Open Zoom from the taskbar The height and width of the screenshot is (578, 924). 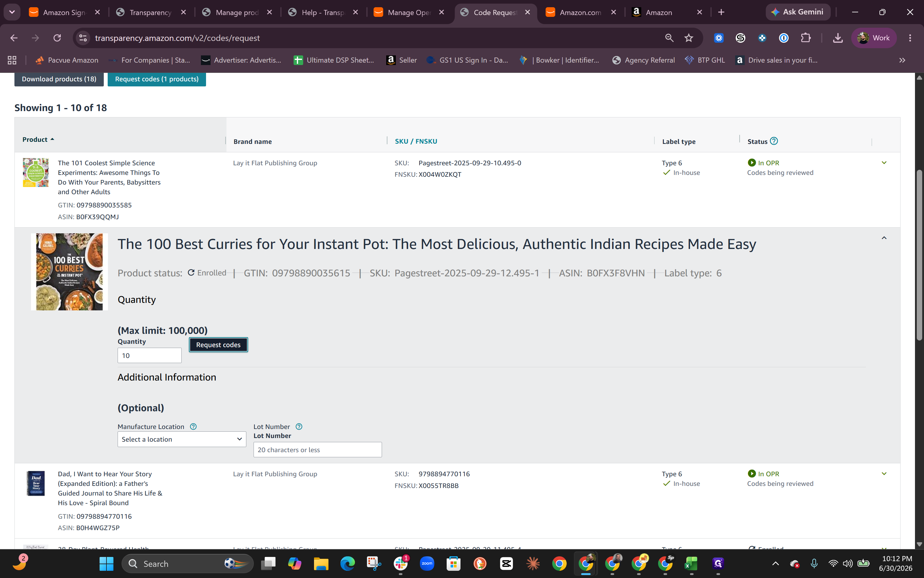427,564
